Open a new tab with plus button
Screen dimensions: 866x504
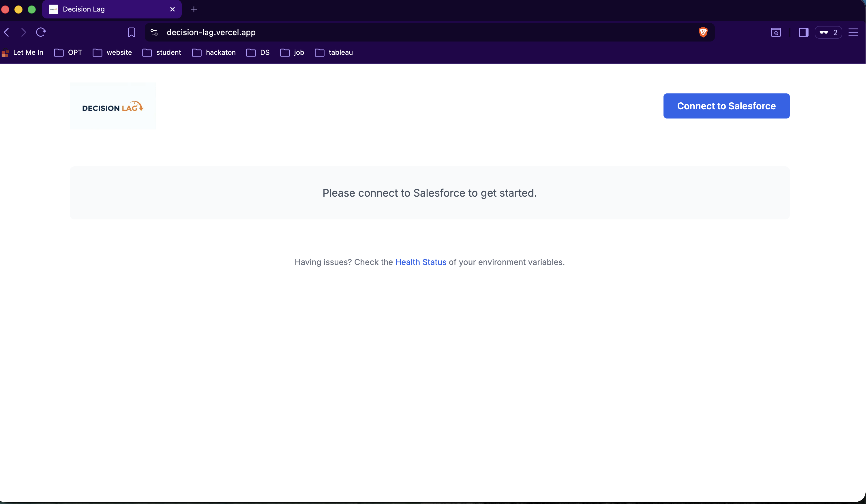[x=194, y=9]
